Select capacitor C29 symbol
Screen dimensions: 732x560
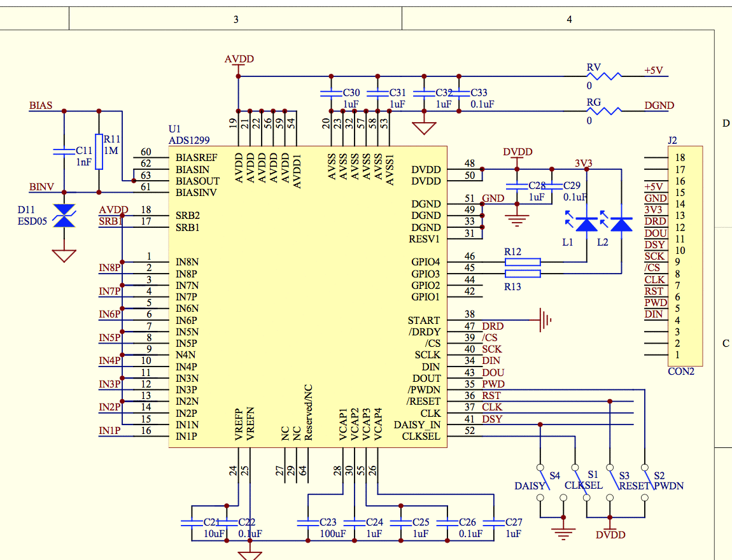pyautogui.click(x=552, y=186)
